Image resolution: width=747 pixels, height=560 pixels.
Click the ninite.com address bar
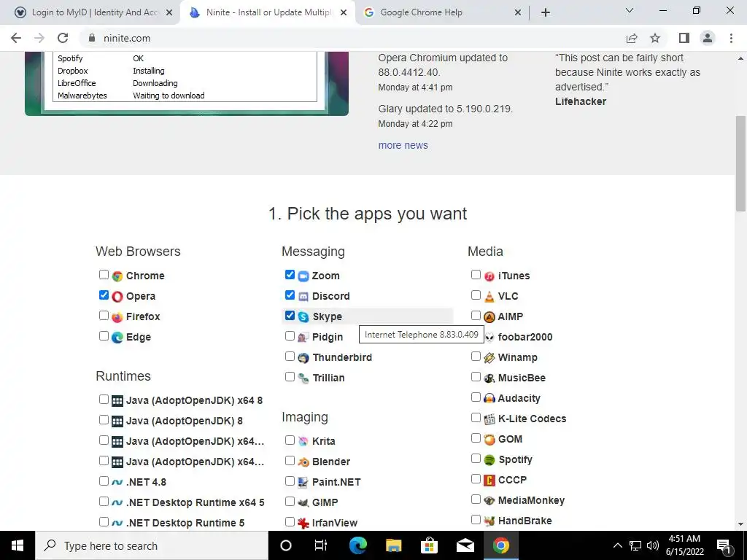352,38
